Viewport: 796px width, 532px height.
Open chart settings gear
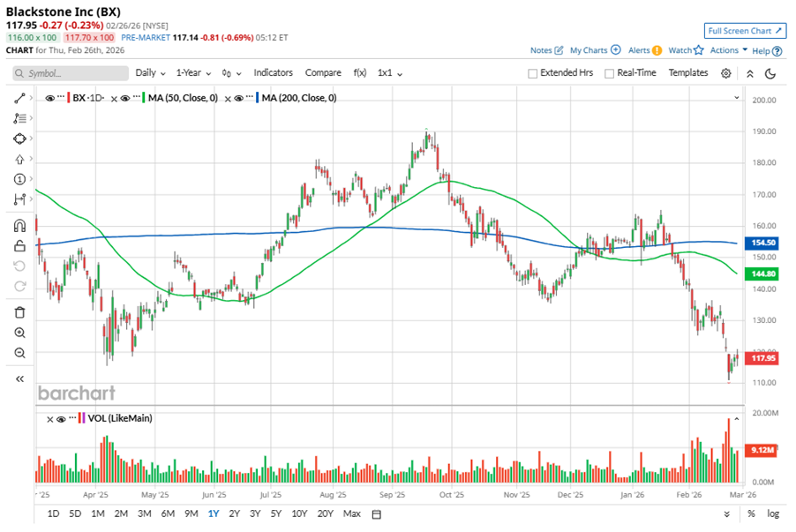pyautogui.click(x=726, y=73)
